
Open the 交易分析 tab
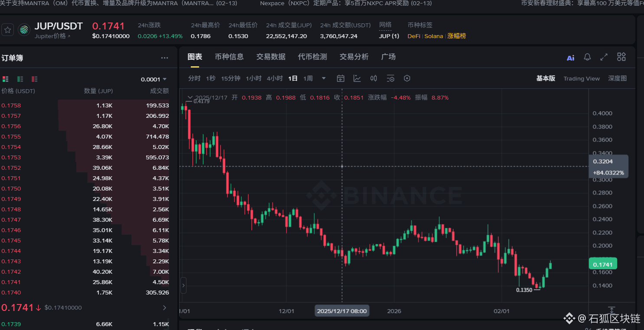pyautogui.click(x=354, y=57)
